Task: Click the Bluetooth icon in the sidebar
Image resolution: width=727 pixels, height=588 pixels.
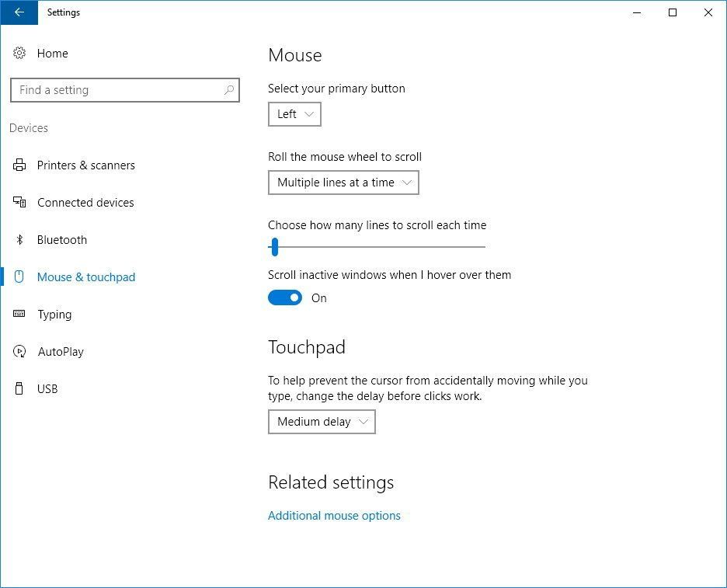Action: pos(19,239)
